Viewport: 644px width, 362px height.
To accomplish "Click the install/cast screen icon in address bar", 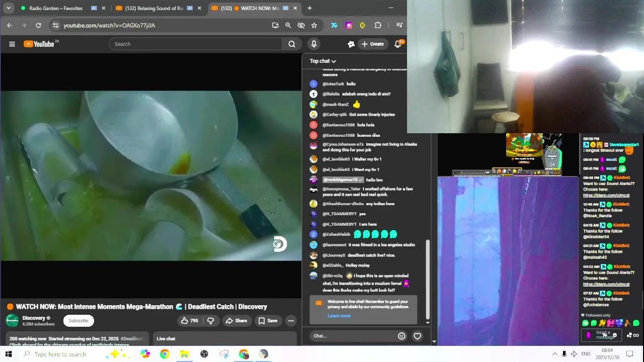I will click(275, 25).
